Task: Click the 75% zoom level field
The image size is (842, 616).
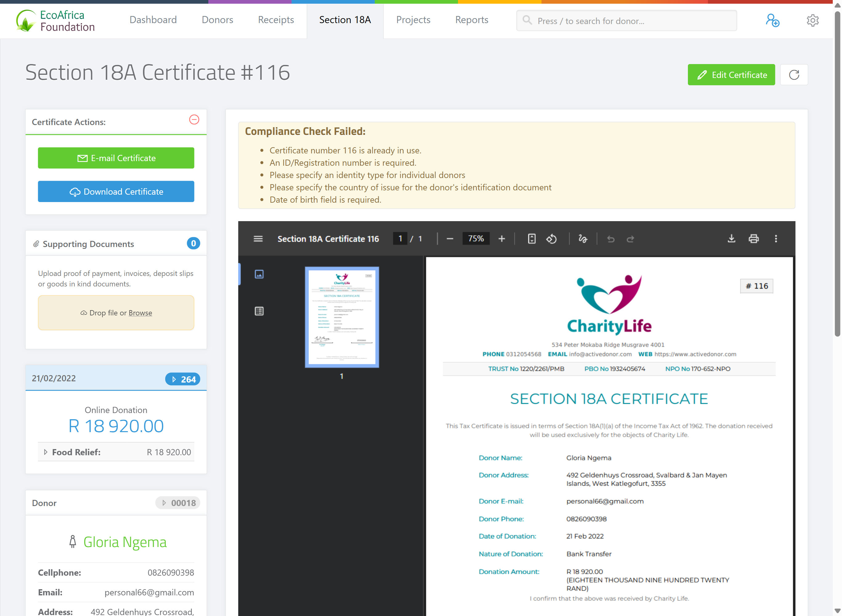Action: [x=476, y=238]
